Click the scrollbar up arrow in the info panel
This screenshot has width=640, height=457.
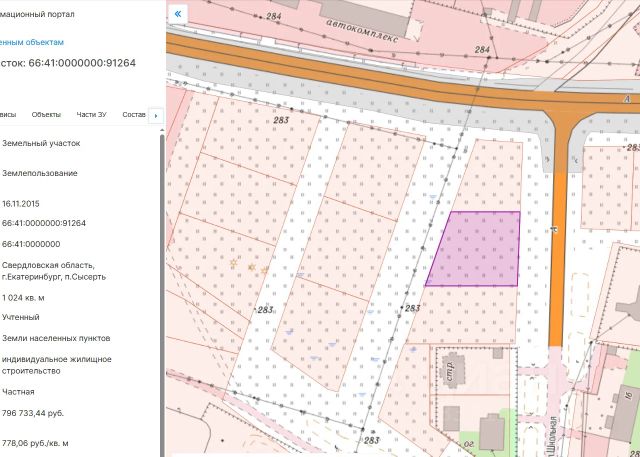click(162, 131)
